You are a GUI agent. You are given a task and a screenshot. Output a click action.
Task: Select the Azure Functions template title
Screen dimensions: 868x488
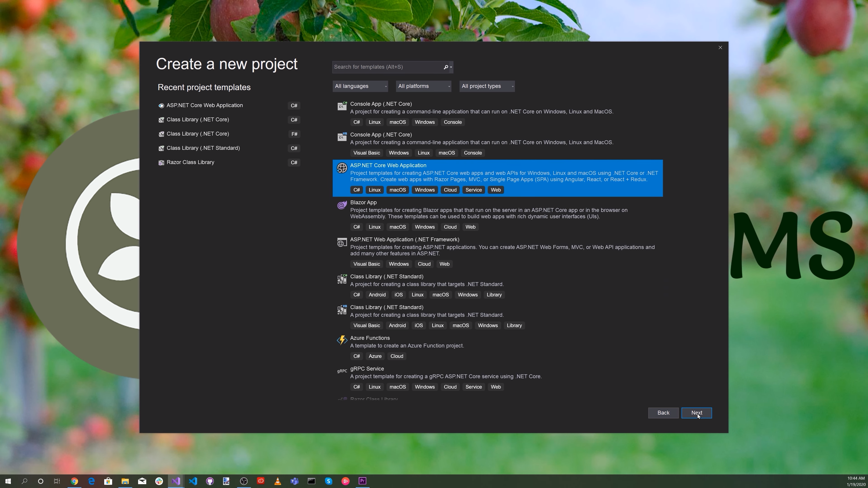coord(370,338)
